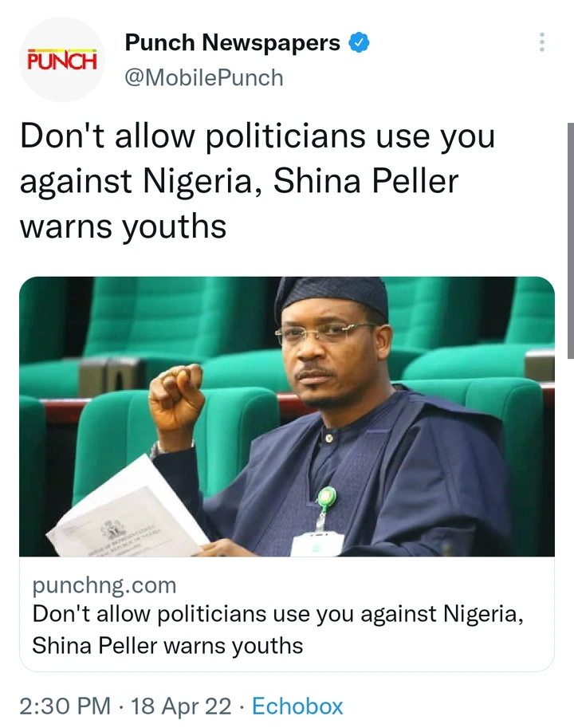This screenshot has width=574, height=728.
Task: Click the 2:30 PM timestamp
Action: click(x=65, y=706)
